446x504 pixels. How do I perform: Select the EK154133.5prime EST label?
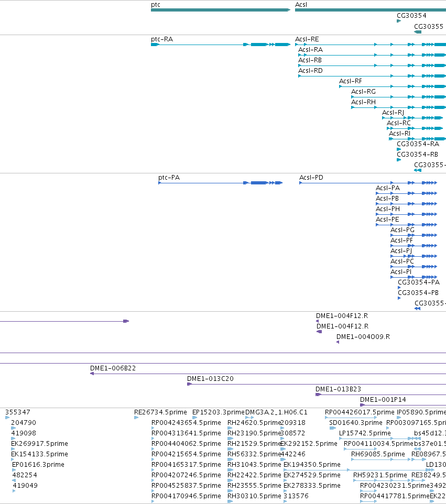point(39,454)
